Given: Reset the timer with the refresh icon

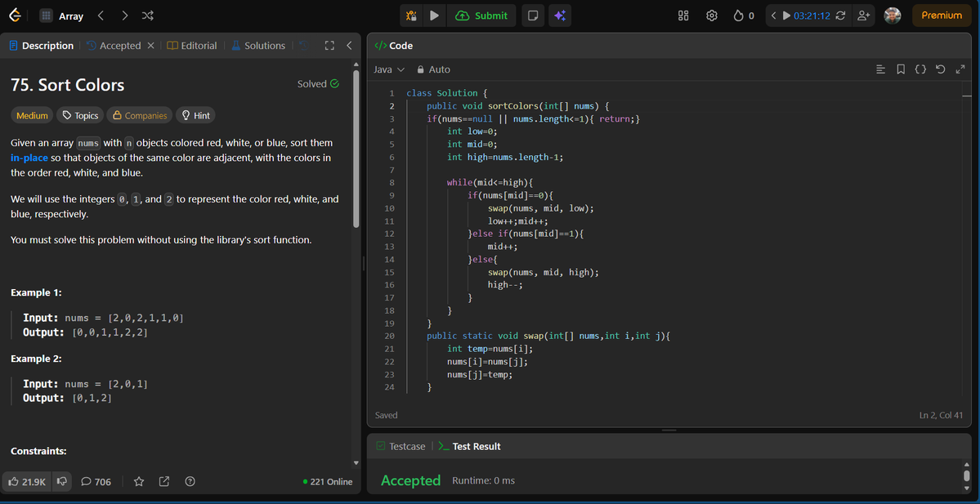Looking at the screenshot, I should coord(840,16).
